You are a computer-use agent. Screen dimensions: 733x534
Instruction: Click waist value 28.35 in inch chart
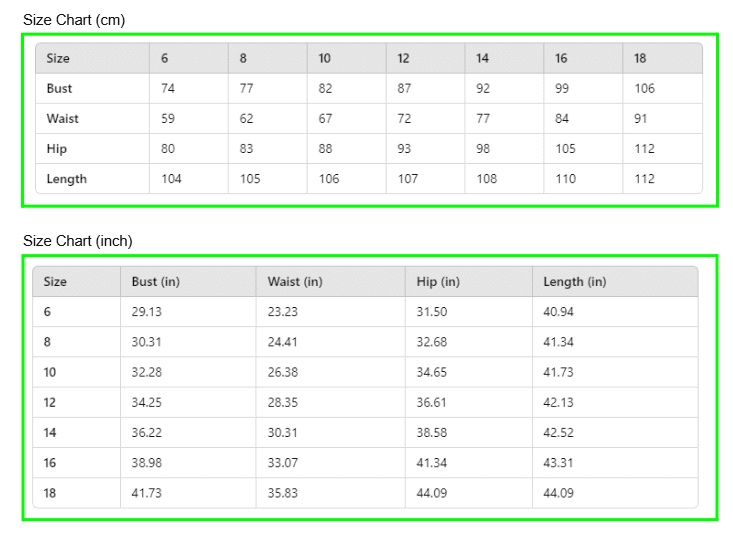click(283, 402)
